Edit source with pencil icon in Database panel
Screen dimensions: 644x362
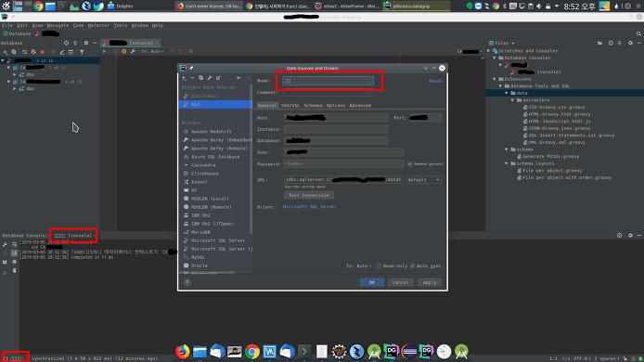pyautogui.click(x=61, y=52)
